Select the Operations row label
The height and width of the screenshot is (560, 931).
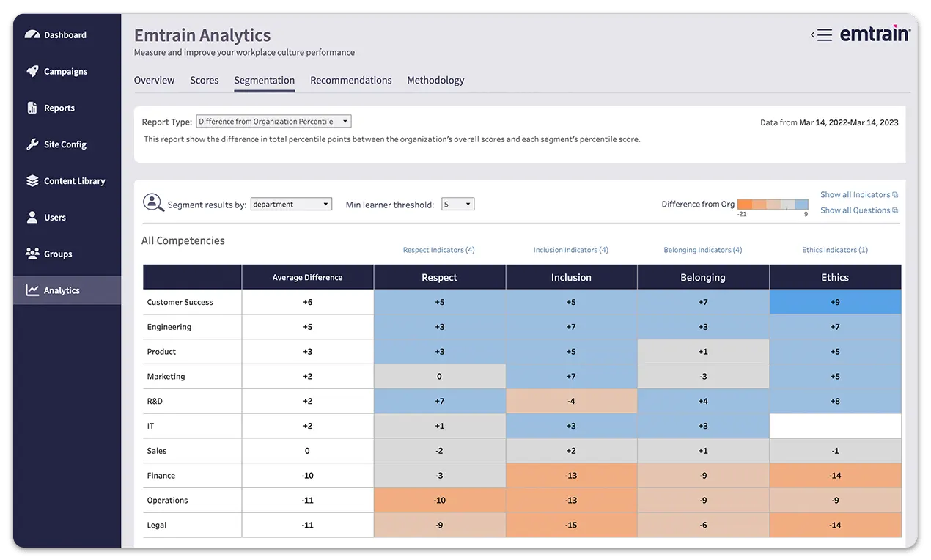coord(168,500)
